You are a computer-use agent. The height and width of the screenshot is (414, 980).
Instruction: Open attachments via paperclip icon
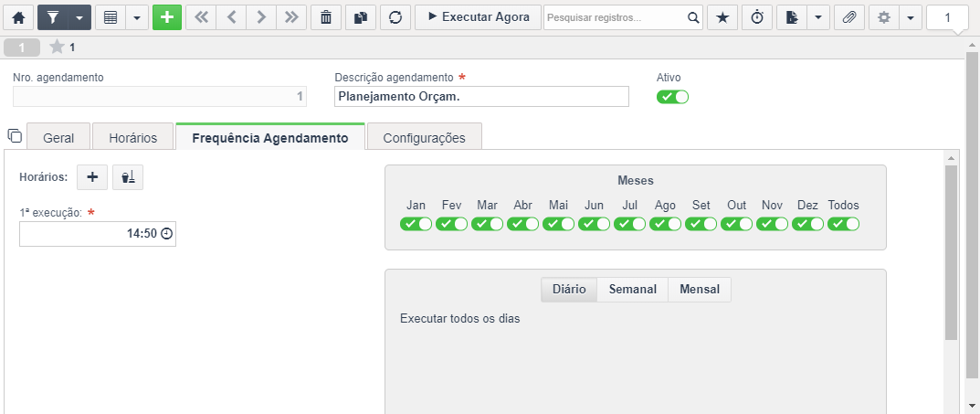tap(848, 17)
